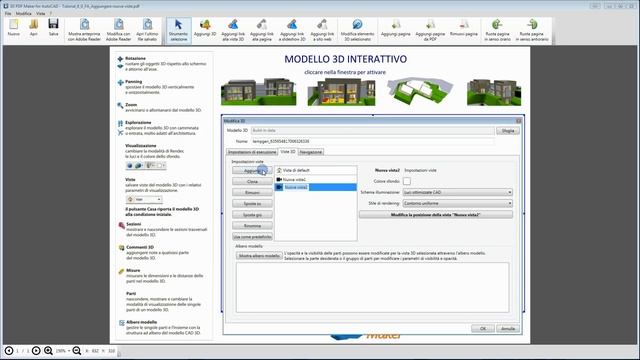Click Aggiungi link alla pagina icon

[262, 29]
